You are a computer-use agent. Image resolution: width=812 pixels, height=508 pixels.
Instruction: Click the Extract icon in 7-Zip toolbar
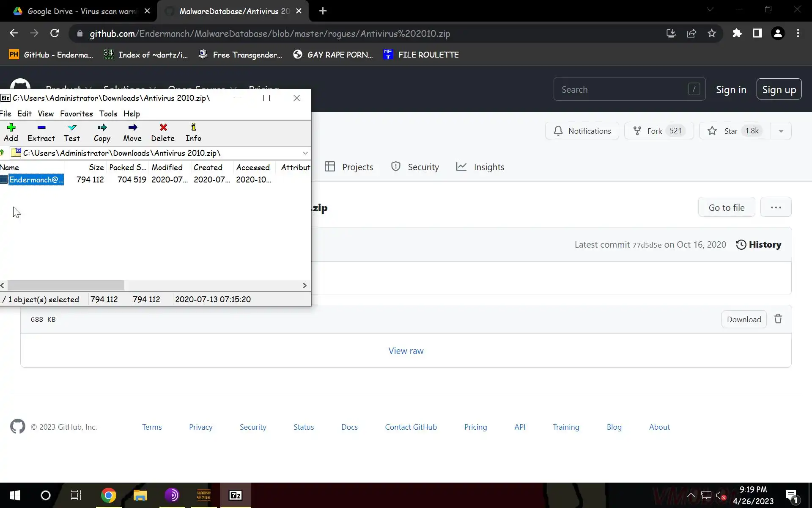[x=41, y=128]
